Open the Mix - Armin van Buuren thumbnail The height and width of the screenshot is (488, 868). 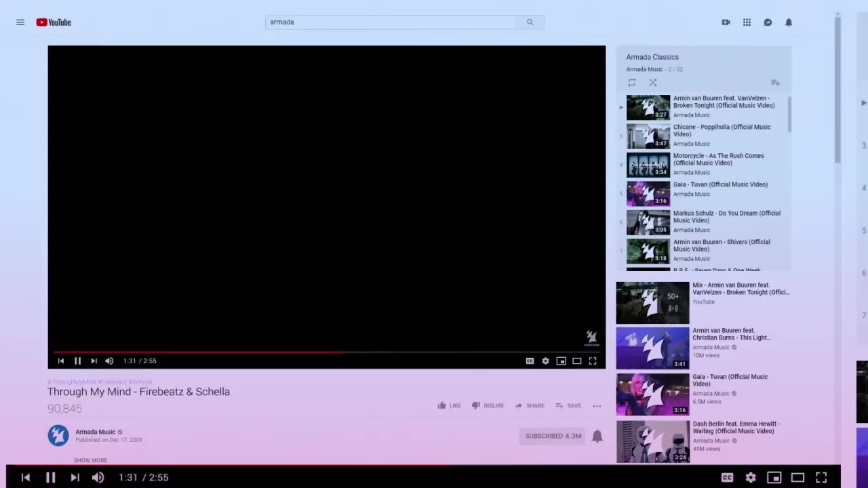point(652,303)
